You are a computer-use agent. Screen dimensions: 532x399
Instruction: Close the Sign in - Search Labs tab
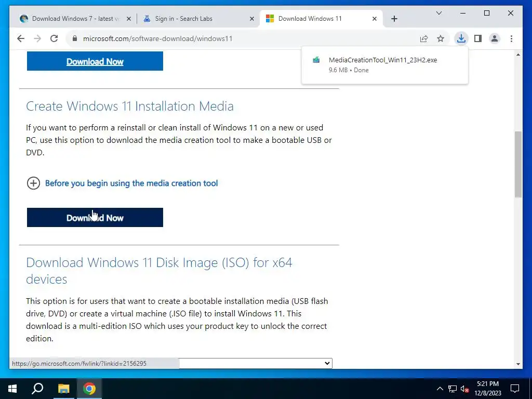coord(252,19)
